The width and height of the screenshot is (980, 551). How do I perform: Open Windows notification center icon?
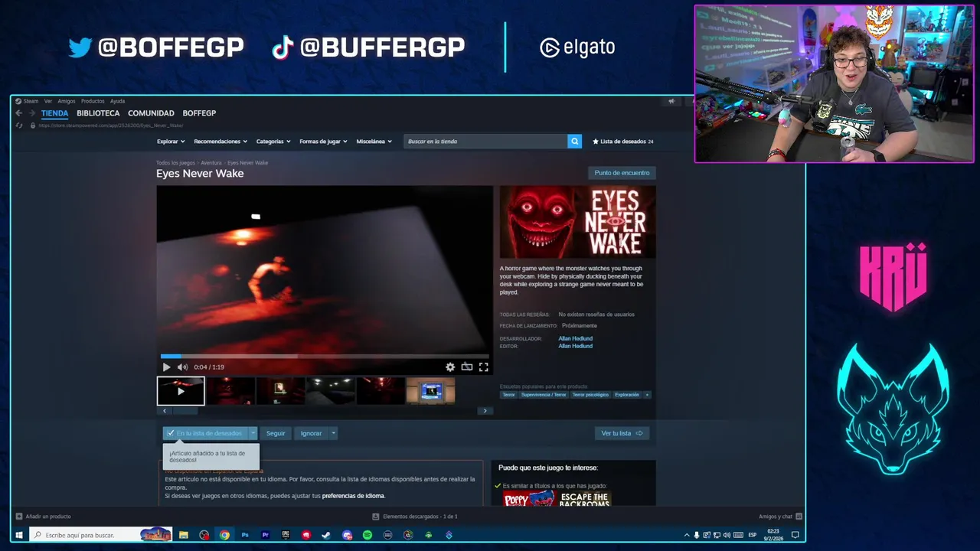point(795,535)
